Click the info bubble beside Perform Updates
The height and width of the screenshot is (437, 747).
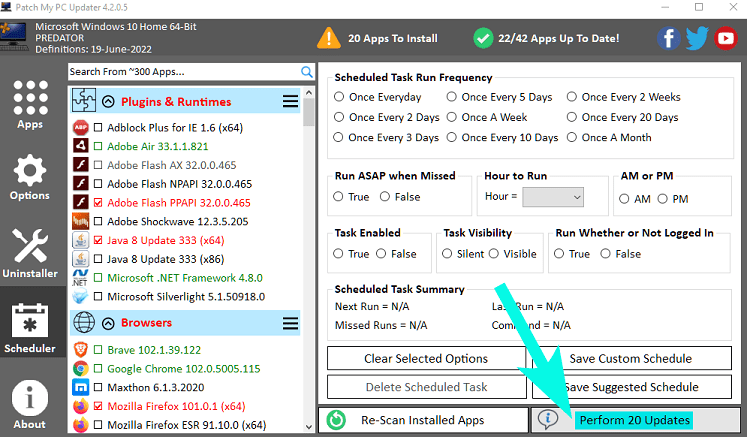pyautogui.click(x=548, y=419)
